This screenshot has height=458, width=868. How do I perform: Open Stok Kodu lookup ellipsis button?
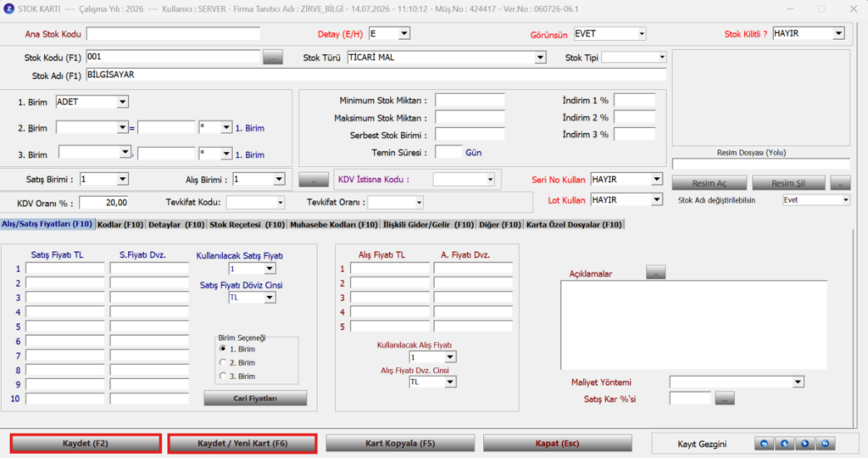[x=272, y=58]
